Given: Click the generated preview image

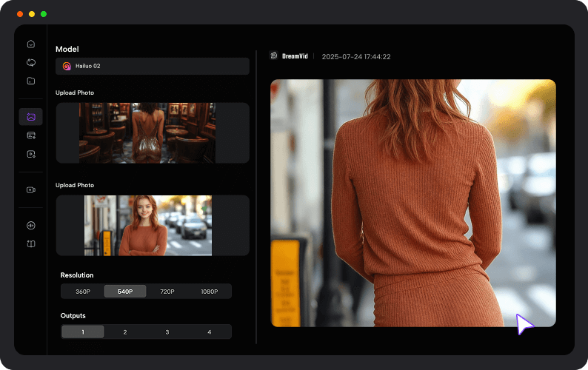Looking at the screenshot, I should tap(412, 203).
